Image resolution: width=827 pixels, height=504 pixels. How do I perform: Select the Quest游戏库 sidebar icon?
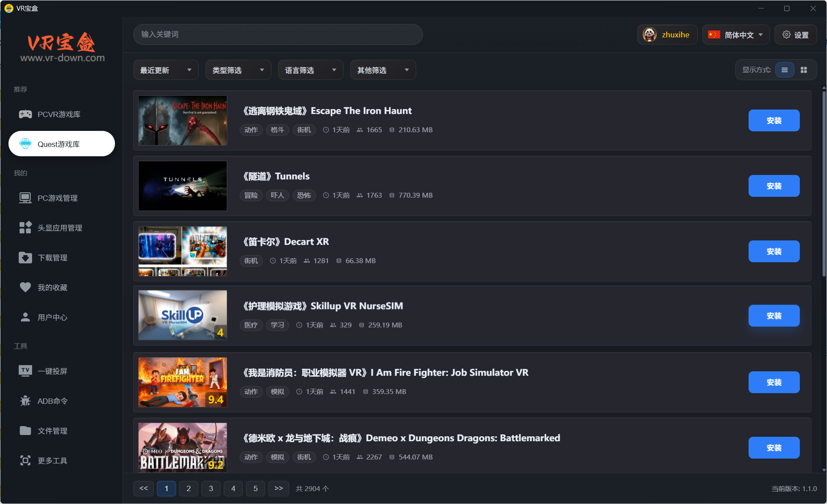tap(61, 143)
